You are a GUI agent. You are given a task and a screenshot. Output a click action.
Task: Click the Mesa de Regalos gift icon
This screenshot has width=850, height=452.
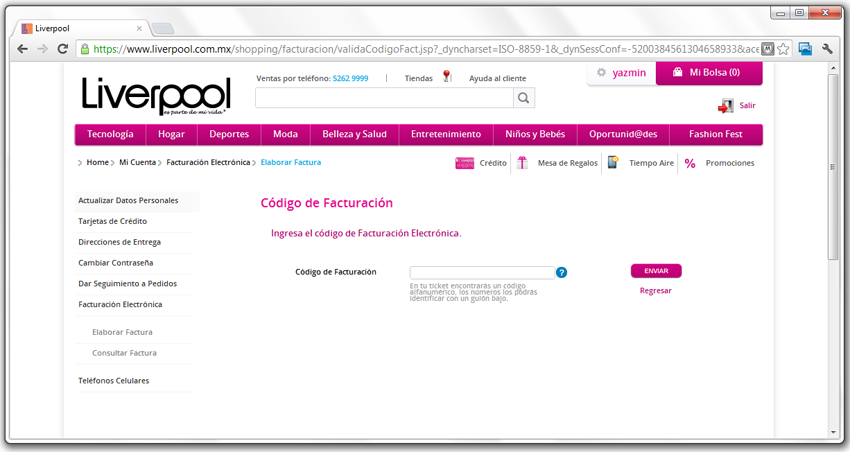coord(522,163)
